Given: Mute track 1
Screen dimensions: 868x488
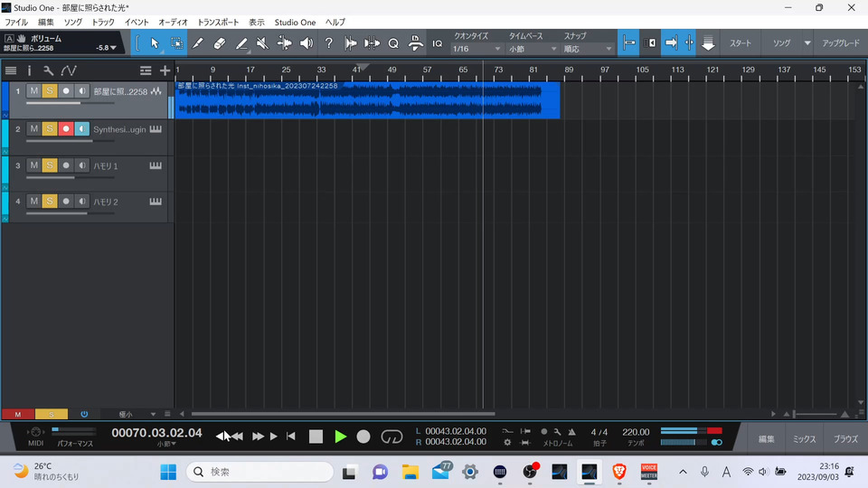Looking at the screenshot, I should 33,90.
